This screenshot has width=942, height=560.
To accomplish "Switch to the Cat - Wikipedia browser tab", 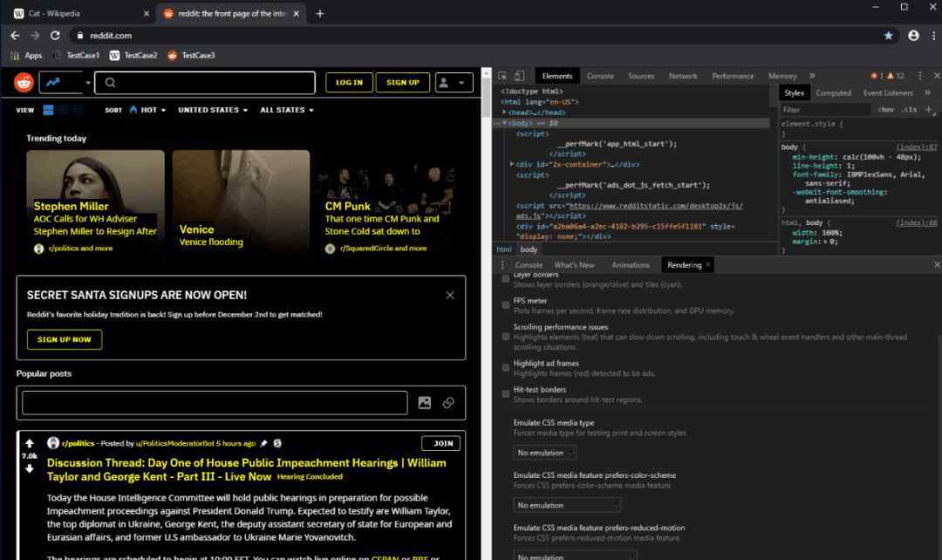I will point(81,13).
